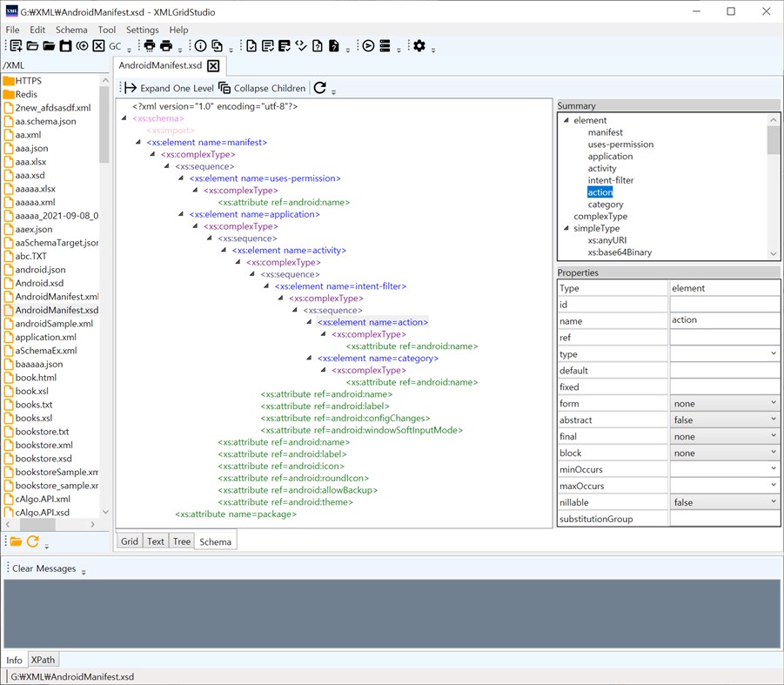Click orange folder icon under file list

(16, 541)
